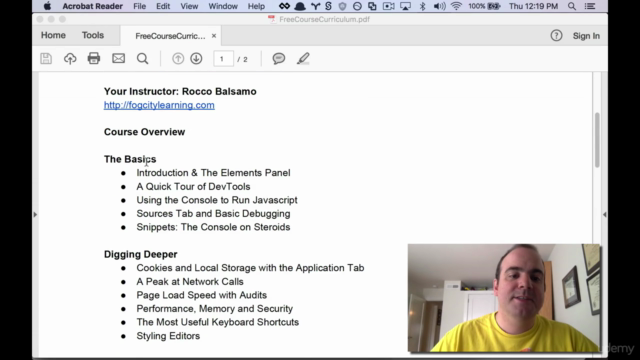This screenshot has width=640, height=360.
Task: Click A Peak at Network Calls line
Action: [190, 282]
